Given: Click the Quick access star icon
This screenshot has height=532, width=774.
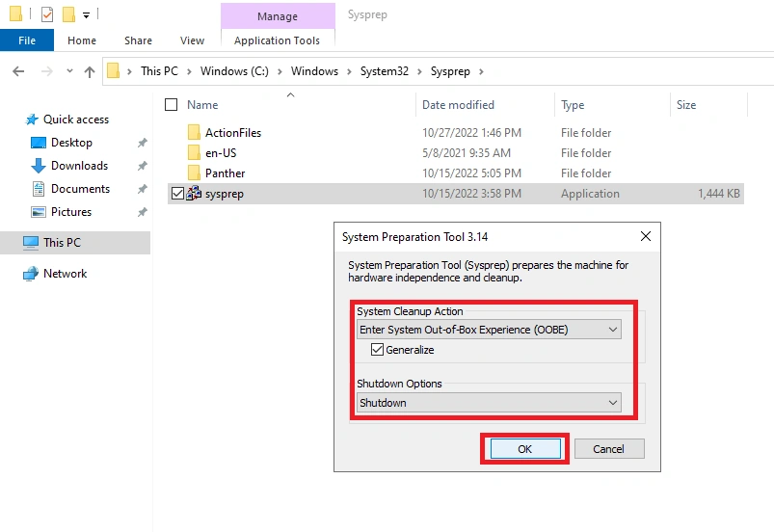Looking at the screenshot, I should (x=32, y=120).
